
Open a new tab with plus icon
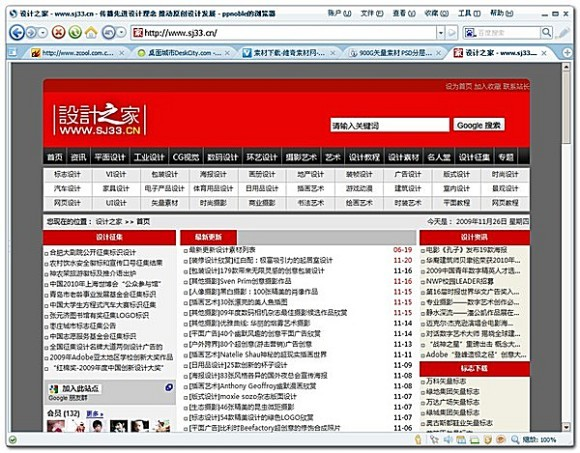(x=567, y=53)
